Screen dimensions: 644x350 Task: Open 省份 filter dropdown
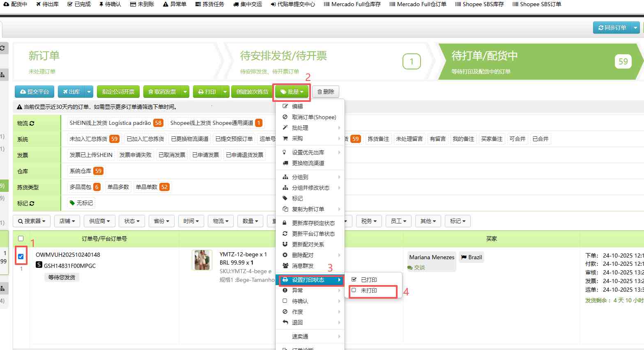pos(161,221)
